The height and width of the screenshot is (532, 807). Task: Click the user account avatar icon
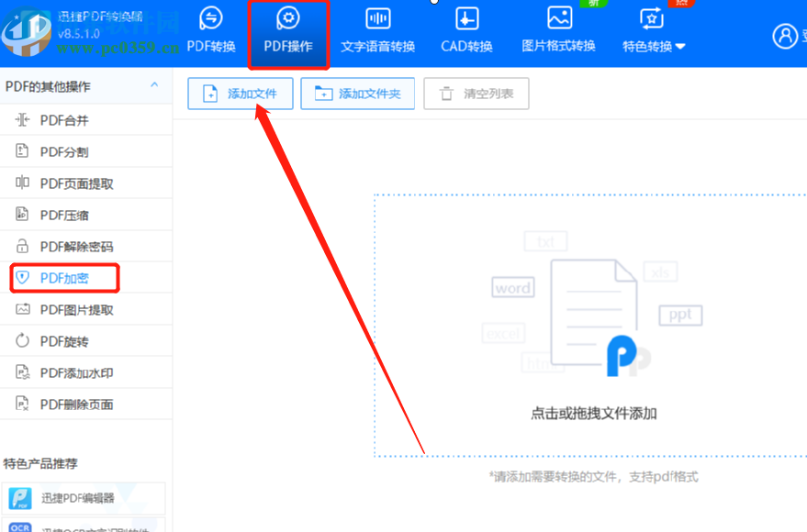click(785, 36)
